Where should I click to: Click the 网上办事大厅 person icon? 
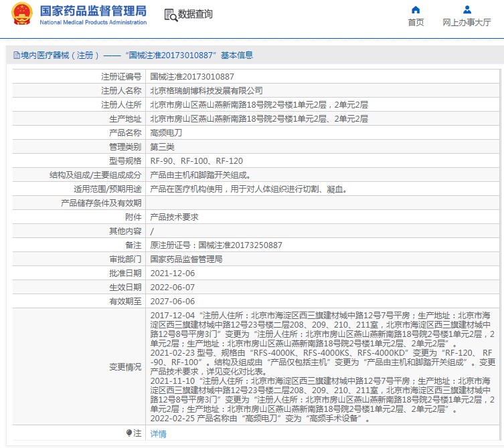(x=467, y=9)
